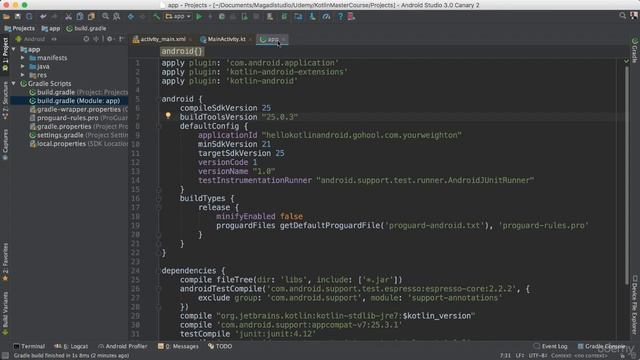The image size is (640, 360).
Task: Select proguard-rules.pro in the tree
Action: point(78,118)
